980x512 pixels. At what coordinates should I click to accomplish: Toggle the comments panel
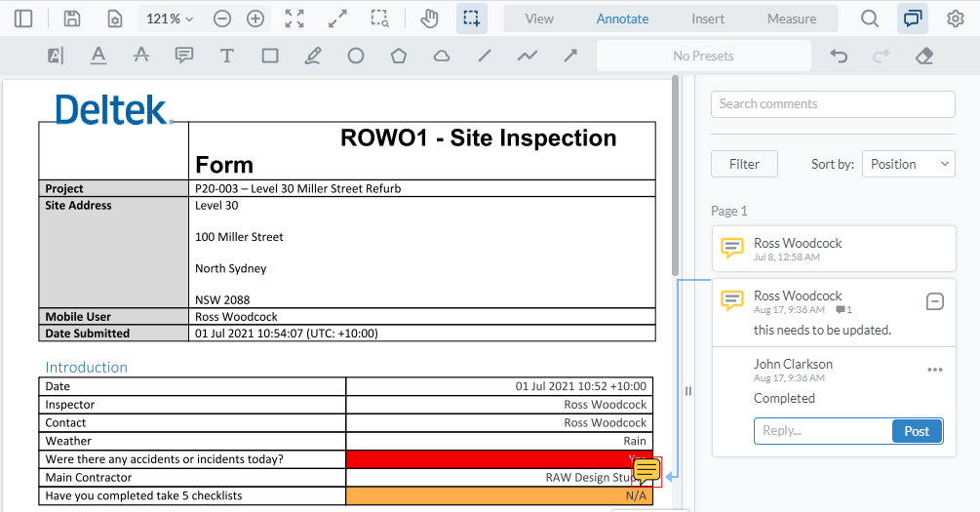(913, 19)
